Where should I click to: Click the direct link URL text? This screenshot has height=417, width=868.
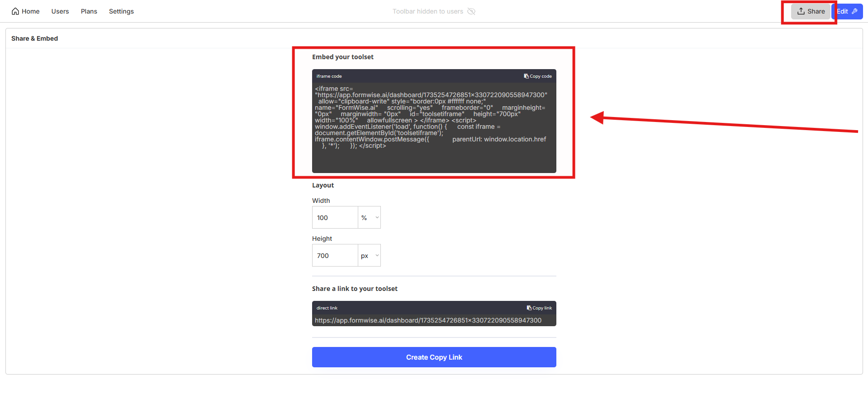pos(428,320)
